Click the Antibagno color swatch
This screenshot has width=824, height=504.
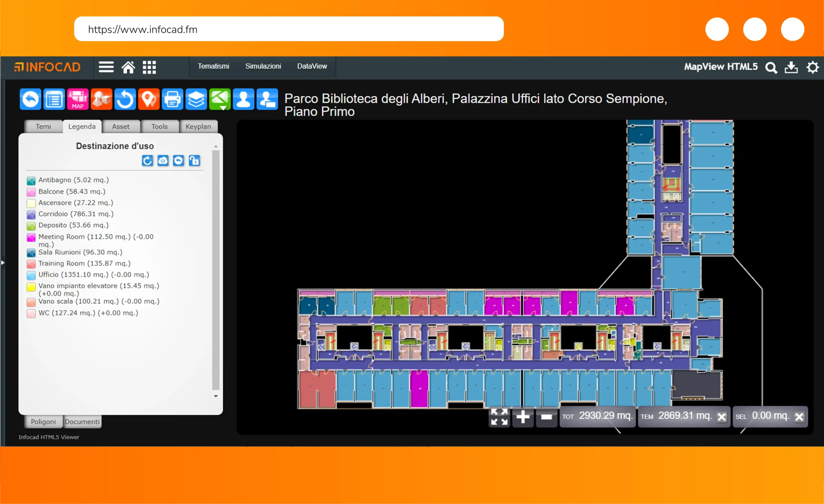click(x=31, y=181)
